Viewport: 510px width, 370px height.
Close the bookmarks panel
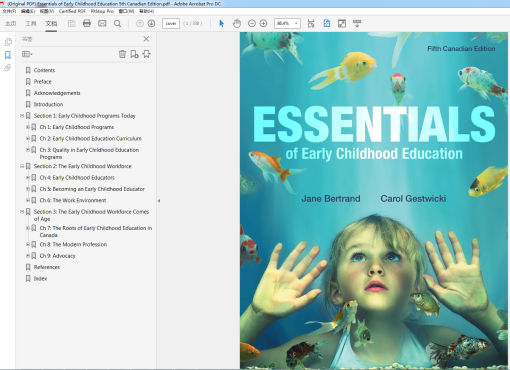pyautogui.click(x=146, y=39)
